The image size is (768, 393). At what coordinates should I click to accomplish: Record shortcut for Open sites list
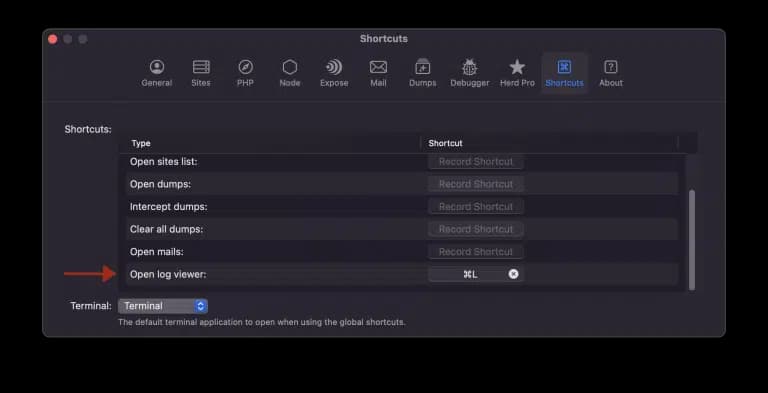tap(476, 162)
